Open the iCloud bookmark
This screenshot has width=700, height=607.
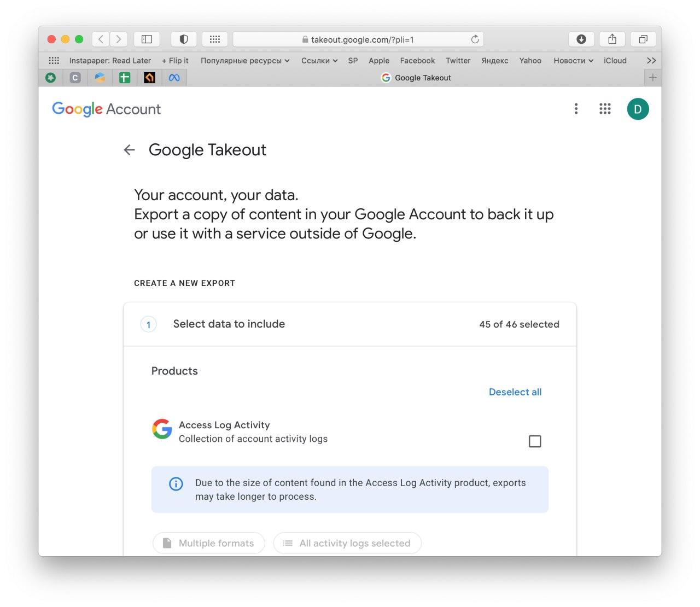(x=615, y=61)
